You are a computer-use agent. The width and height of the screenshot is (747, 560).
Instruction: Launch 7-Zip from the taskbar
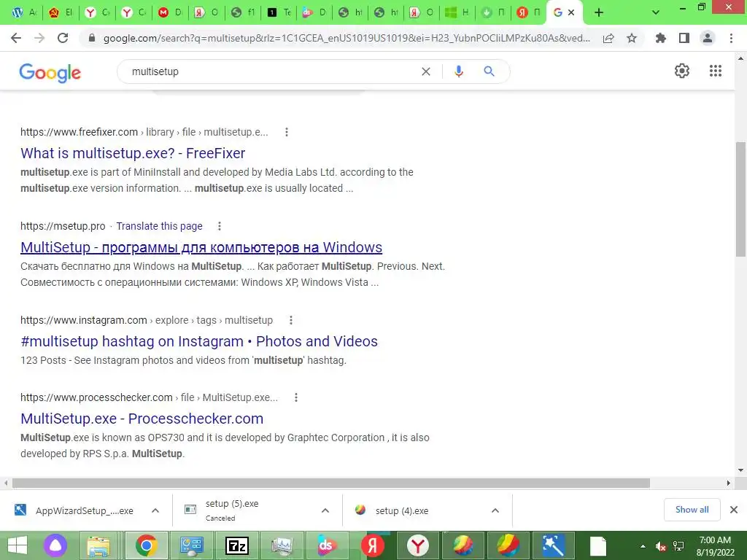click(x=237, y=545)
